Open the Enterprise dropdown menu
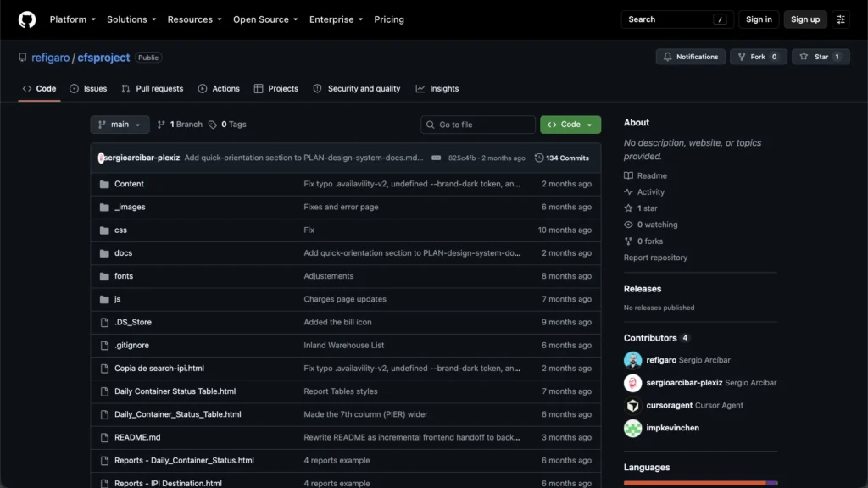This screenshot has width=868, height=488. 336,19
